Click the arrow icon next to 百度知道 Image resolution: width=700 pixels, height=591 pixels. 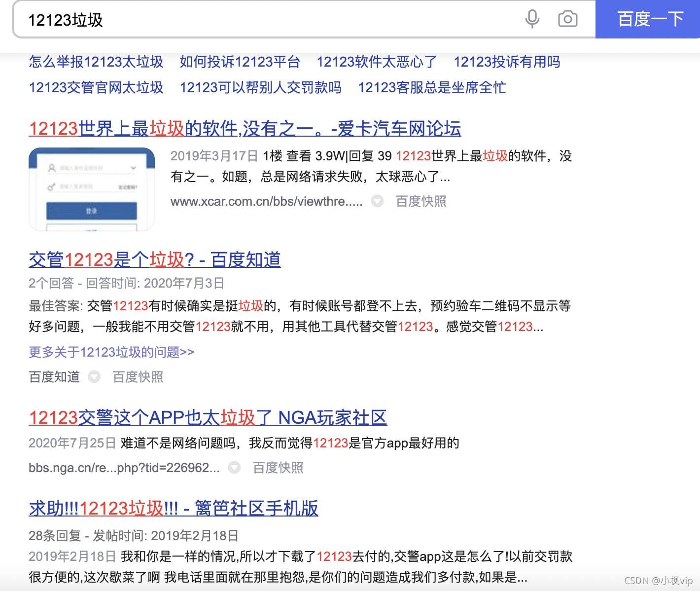[94, 377]
